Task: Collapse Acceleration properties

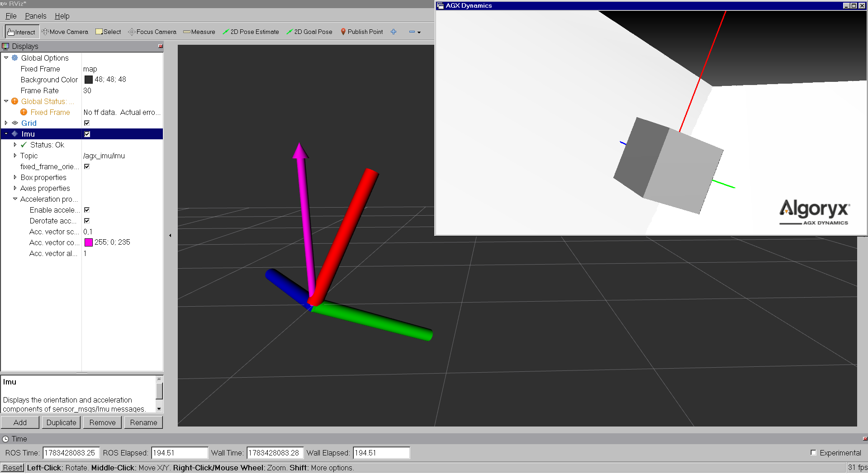Action: (x=15, y=199)
